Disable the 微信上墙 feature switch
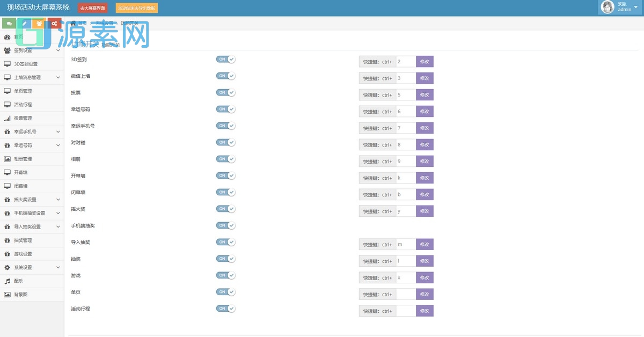 (x=225, y=76)
